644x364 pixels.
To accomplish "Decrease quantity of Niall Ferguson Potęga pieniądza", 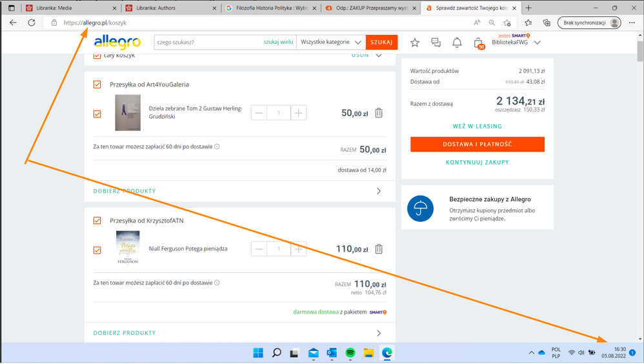I will tap(259, 249).
